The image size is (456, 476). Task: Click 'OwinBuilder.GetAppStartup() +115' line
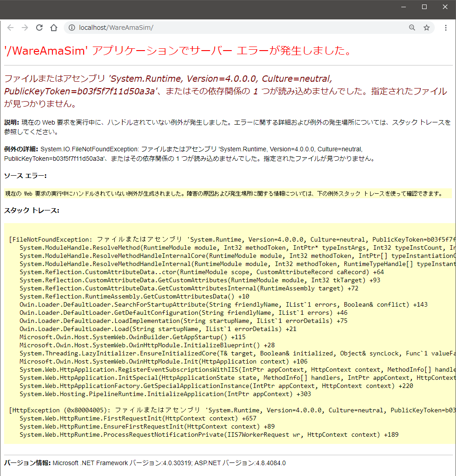(132, 337)
